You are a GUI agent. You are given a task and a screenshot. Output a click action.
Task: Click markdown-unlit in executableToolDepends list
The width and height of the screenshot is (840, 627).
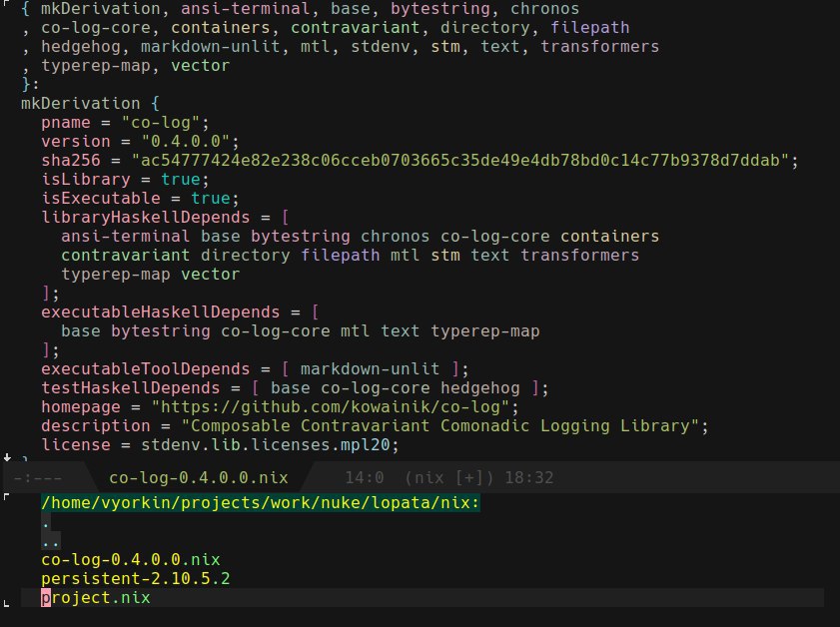[x=370, y=369]
